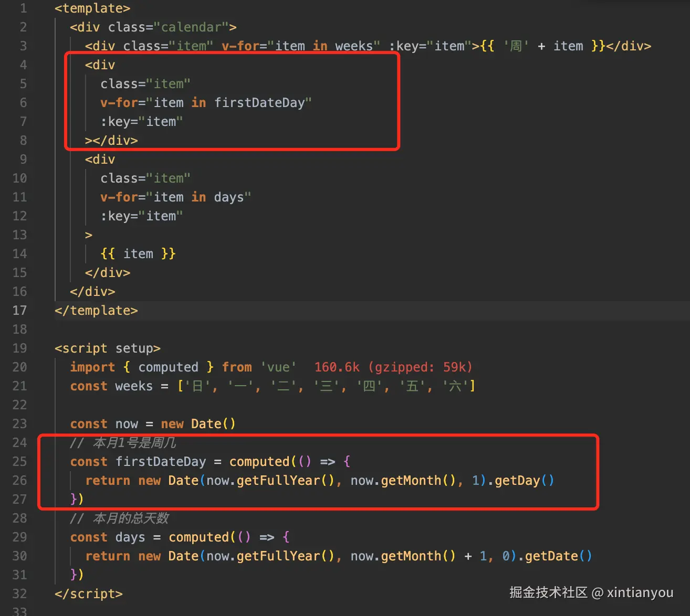Click "weeks" in the v-for on line 3
The height and width of the screenshot is (616, 690).
[x=354, y=46]
